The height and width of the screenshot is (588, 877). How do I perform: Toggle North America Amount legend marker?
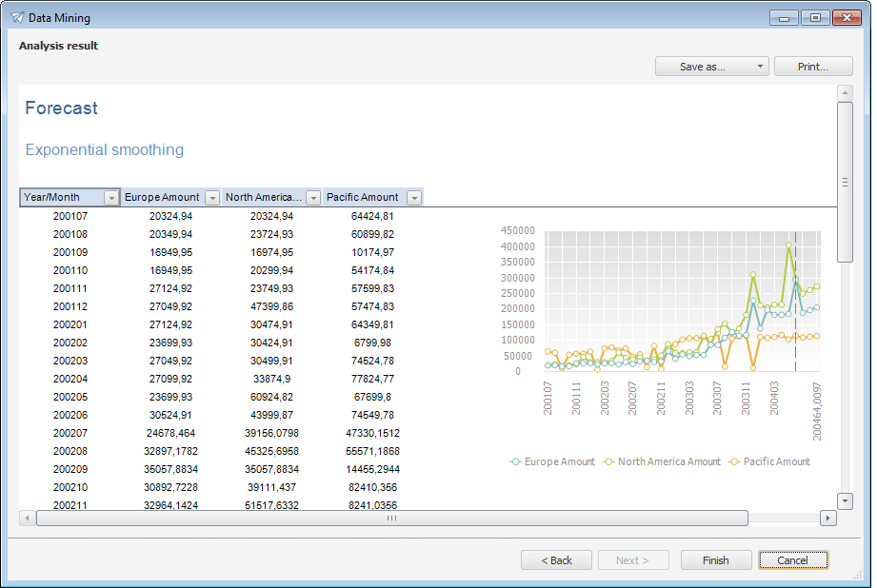point(609,461)
